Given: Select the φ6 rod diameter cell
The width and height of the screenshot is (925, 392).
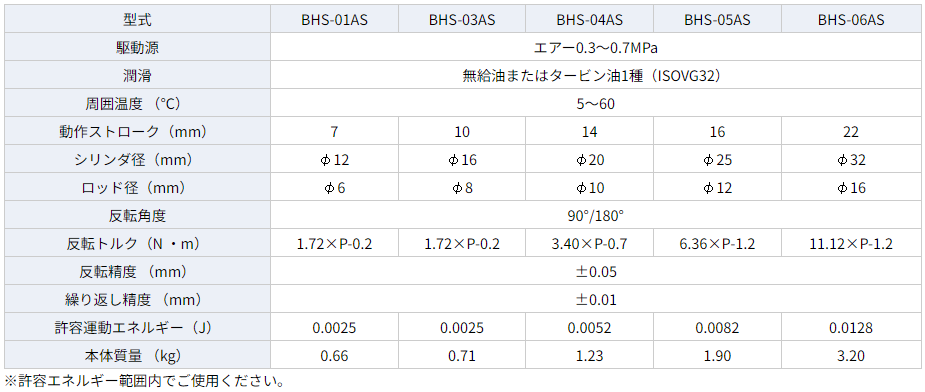Looking at the screenshot, I should tap(334, 188).
